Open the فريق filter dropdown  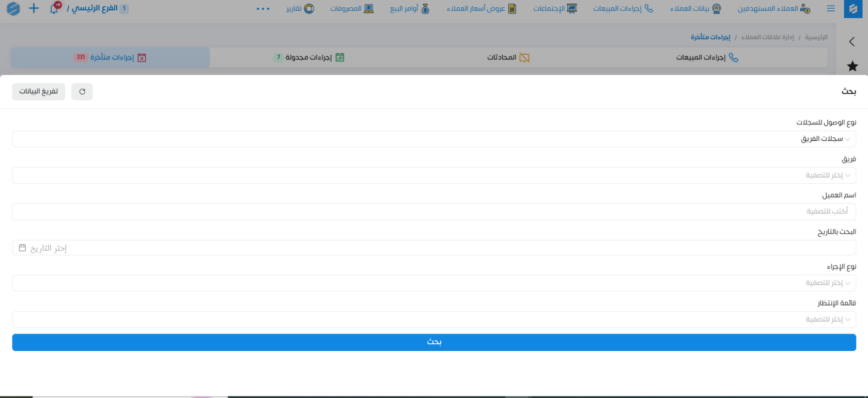(x=434, y=176)
